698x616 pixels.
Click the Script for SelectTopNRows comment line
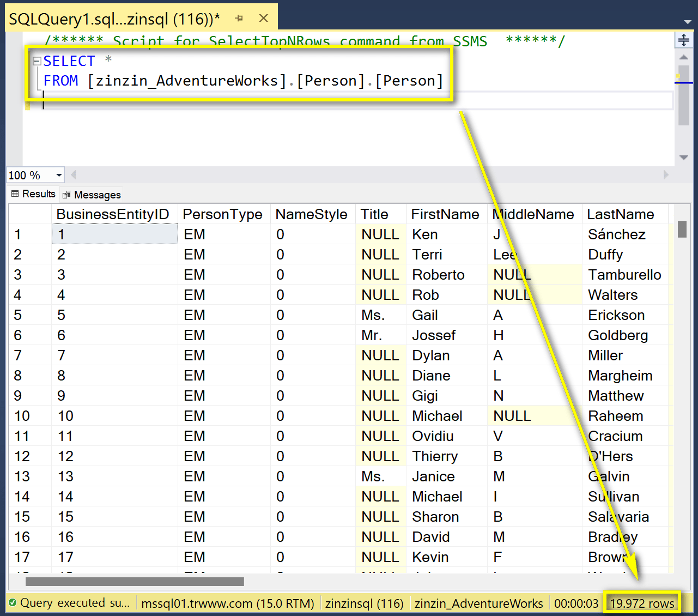pyautogui.click(x=305, y=41)
